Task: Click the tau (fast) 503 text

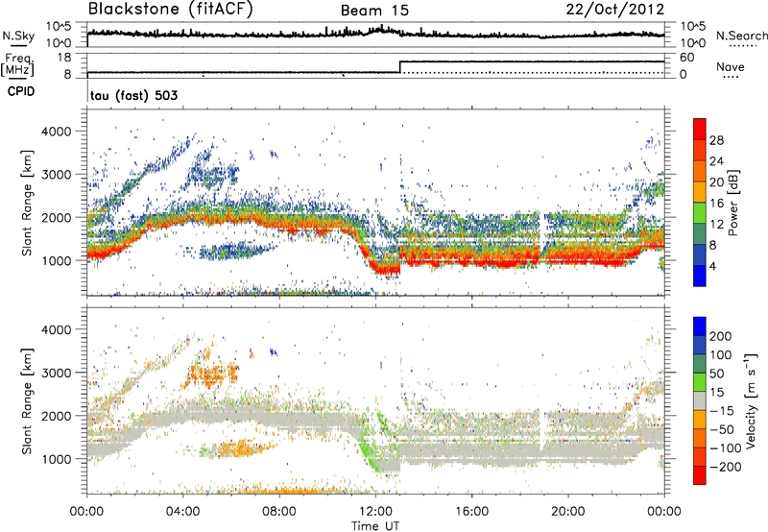Action: pos(134,95)
